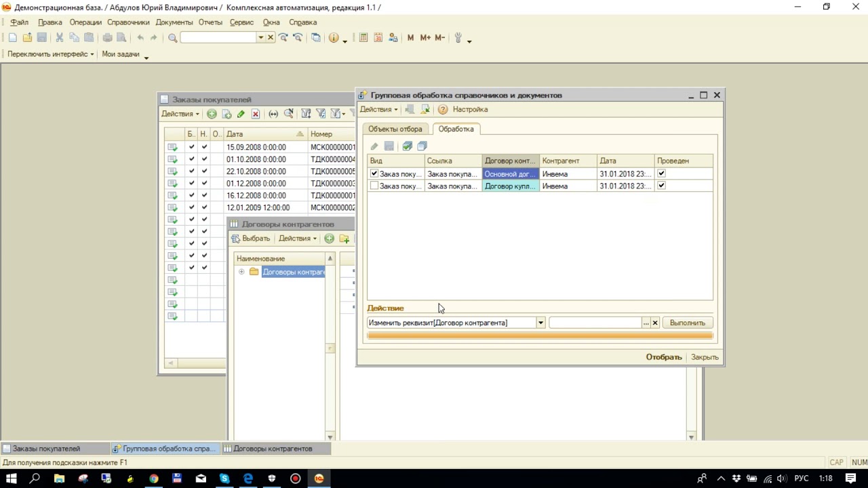Image resolution: width=868 pixels, height=488 pixels.
Task: Click the green Add icon in Договоры контрагентов
Action: pyautogui.click(x=329, y=239)
